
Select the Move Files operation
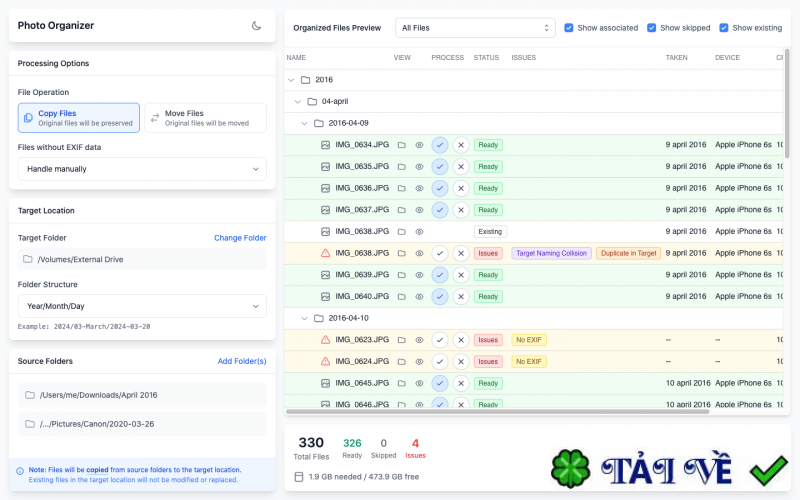(205, 118)
